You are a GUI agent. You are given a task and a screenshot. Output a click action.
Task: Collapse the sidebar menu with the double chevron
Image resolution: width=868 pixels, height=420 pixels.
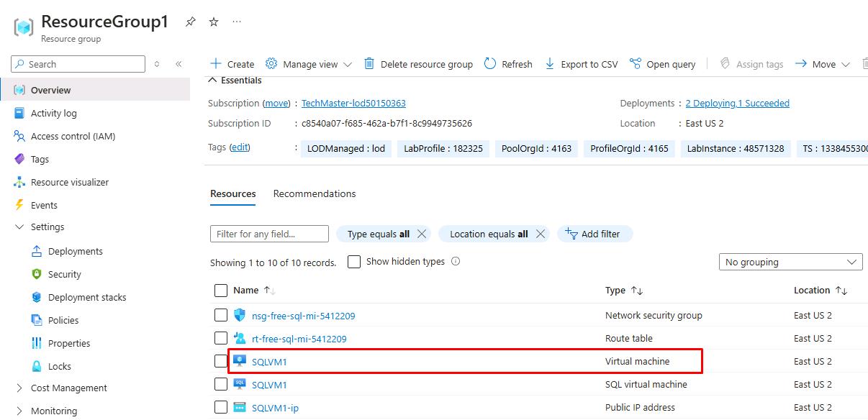click(178, 64)
